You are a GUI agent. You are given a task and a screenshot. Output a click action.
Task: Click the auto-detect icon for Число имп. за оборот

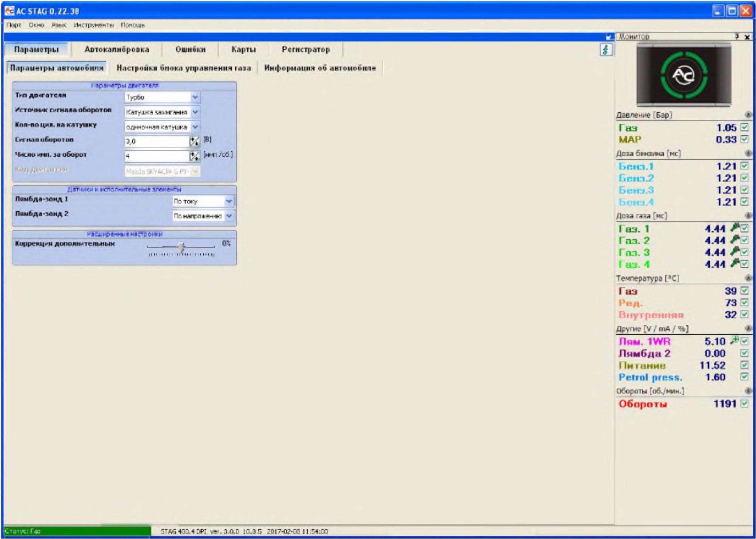194,156
